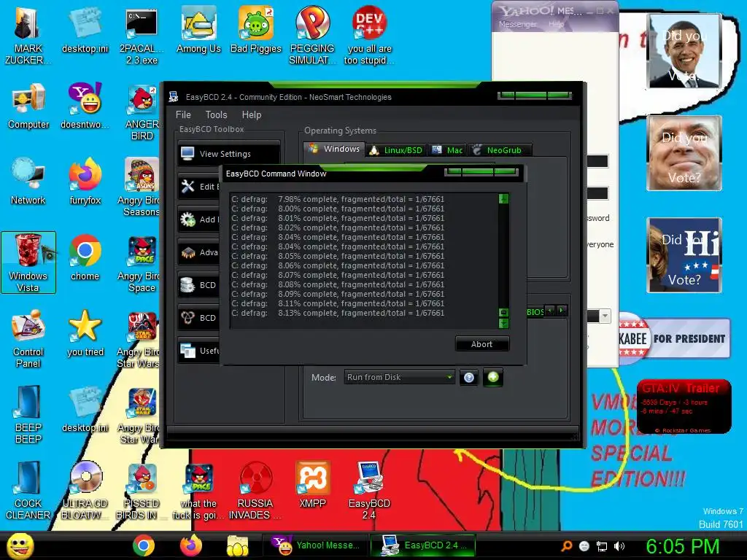747x560 pixels.
Task: Switch to the NeoGrub tab
Action: coord(500,150)
